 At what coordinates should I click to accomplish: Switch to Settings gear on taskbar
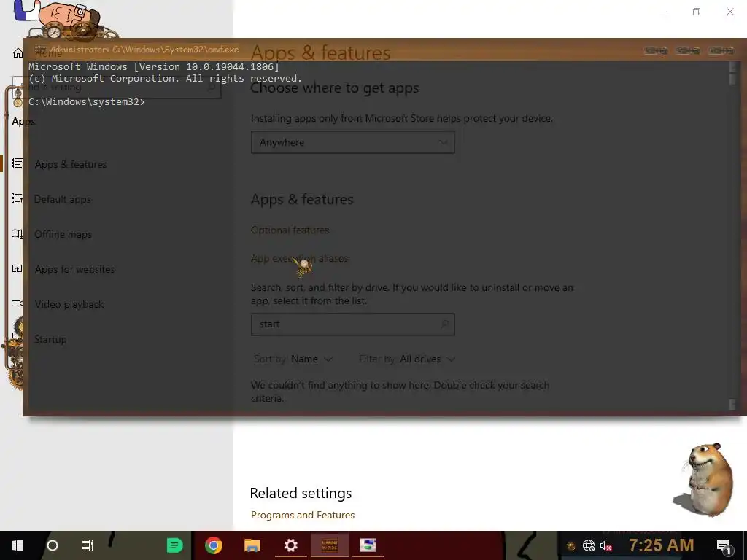(x=290, y=545)
